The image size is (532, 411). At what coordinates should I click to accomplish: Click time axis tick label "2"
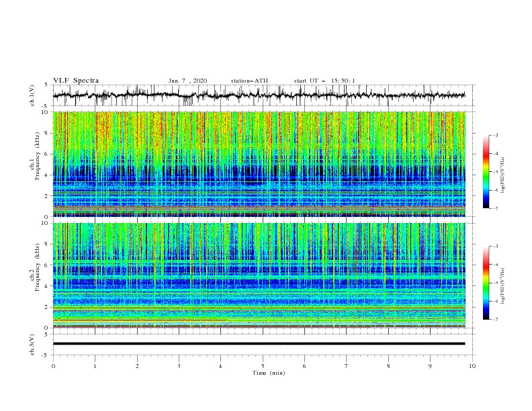[137, 366]
